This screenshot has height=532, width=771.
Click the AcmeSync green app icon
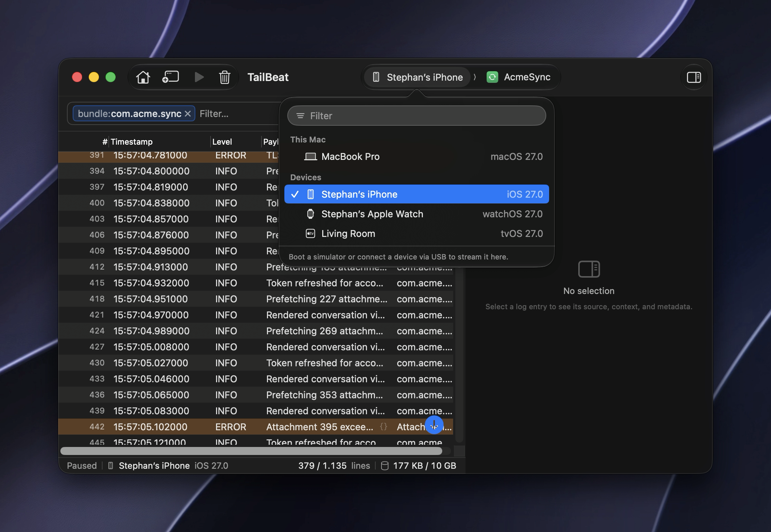click(x=492, y=77)
